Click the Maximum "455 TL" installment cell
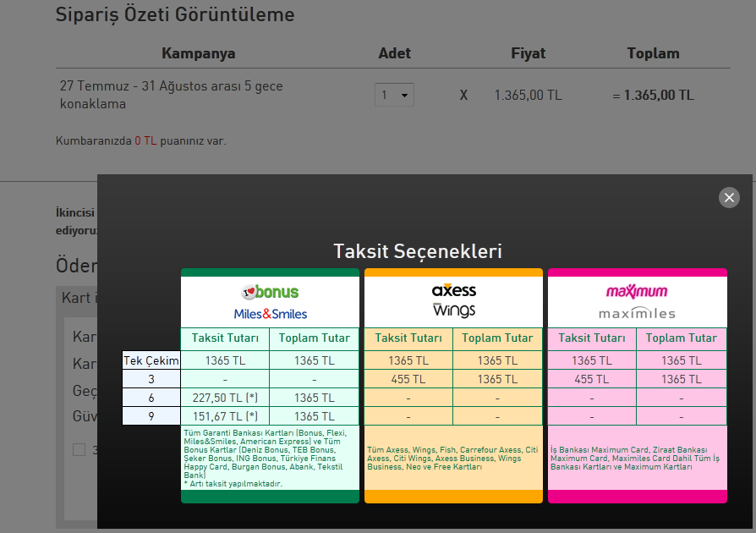The height and width of the screenshot is (533, 756). [x=592, y=379]
